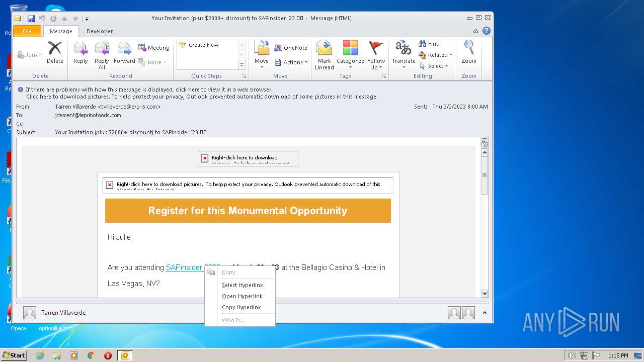The image size is (644, 362).
Task: Click the blocked picture placeholder at top
Action: 248,159
